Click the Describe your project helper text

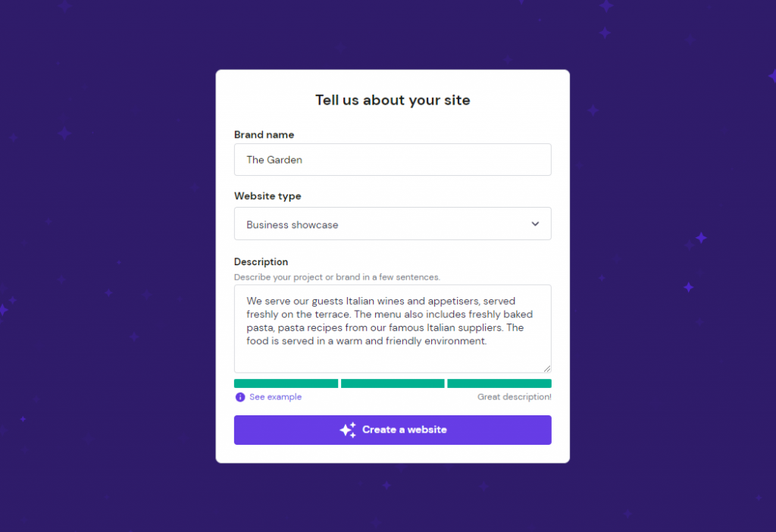point(336,277)
